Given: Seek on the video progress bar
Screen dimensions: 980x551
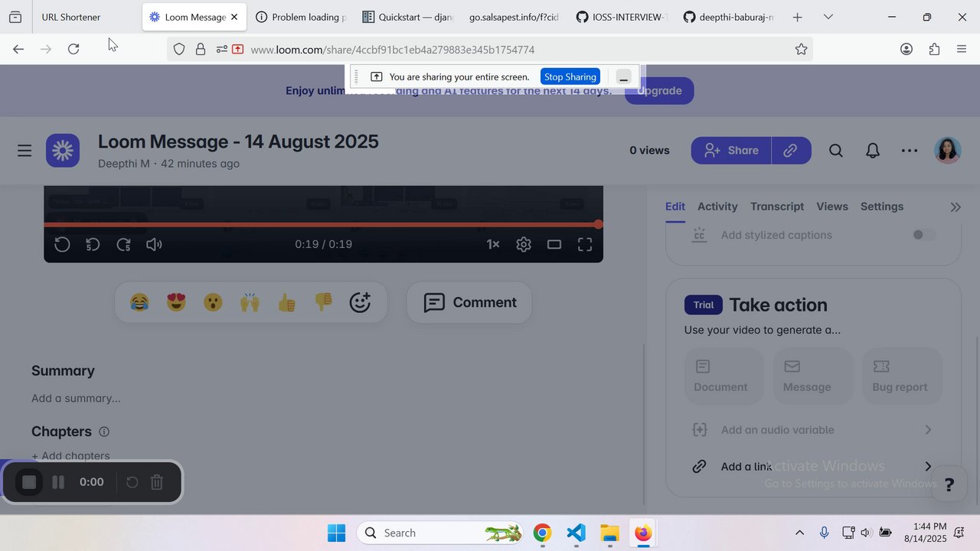Looking at the screenshot, I should pos(323,224).
